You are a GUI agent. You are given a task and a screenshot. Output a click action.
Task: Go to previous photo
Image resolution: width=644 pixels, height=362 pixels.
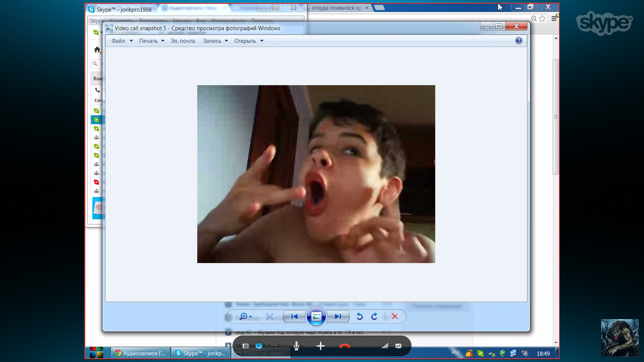[294, 316]
